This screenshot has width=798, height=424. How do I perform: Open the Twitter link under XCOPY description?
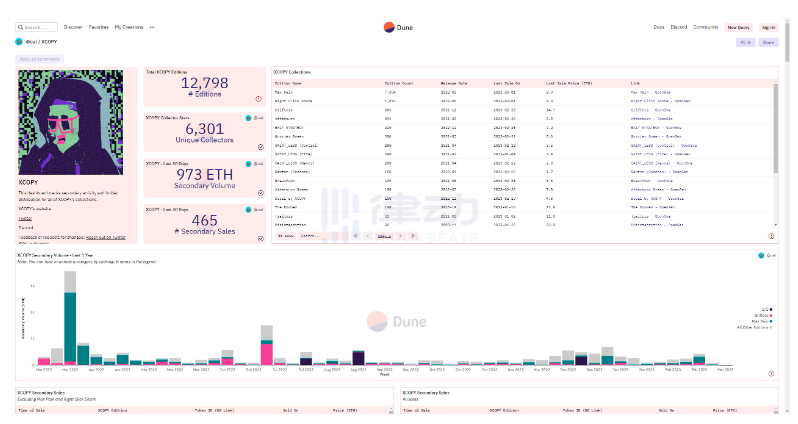pos(25,218)
